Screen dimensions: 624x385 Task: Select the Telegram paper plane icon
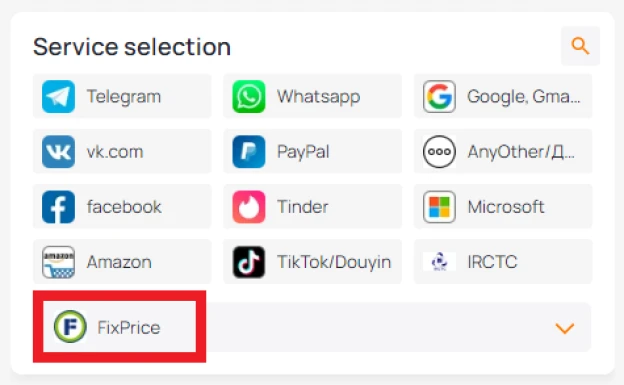pos(58,96)
